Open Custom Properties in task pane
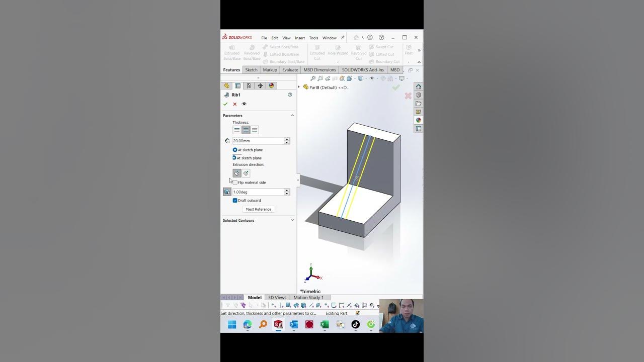 point(418,129)
